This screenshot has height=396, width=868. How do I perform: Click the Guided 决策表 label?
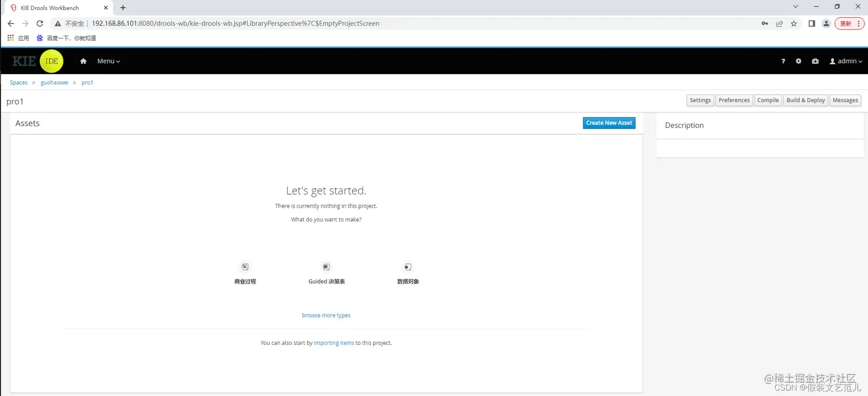pos(327,282)
